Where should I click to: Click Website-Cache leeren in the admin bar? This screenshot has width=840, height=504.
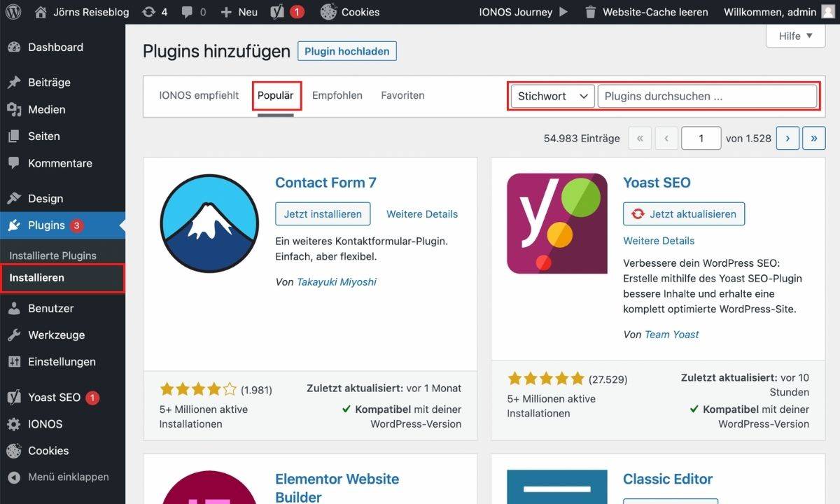tap(655, 12)
